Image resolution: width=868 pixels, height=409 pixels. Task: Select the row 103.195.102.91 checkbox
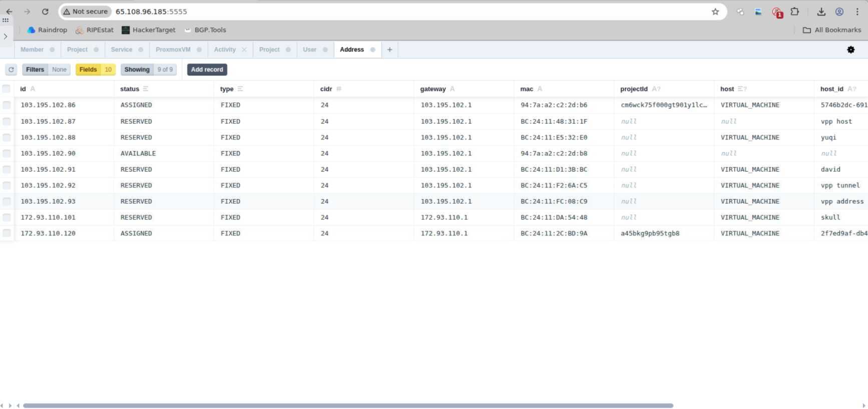pos(7,169)
